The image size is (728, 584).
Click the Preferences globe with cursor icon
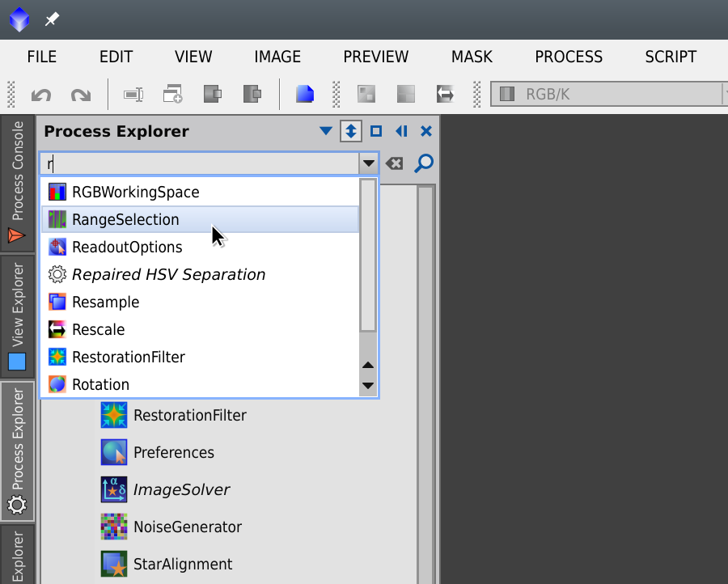pyautogui.click(x=114, y=452)
